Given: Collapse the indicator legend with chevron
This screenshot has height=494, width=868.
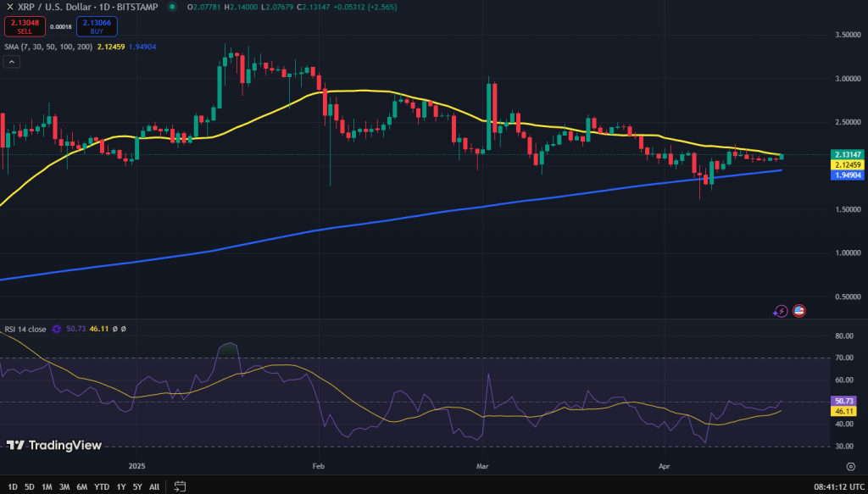Looking at the screenshot, I should 12,62.
